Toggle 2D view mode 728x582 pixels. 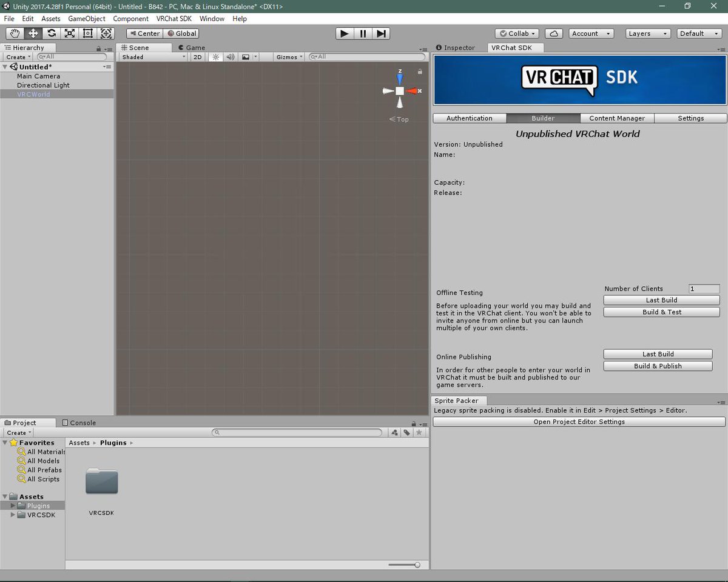(x=197, y=57)
